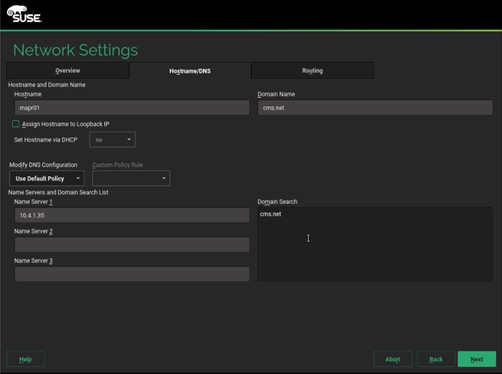The width and height of the screenshot is (502, 374).
Task: Click the Abort button
Action: [x=393, y=359]
